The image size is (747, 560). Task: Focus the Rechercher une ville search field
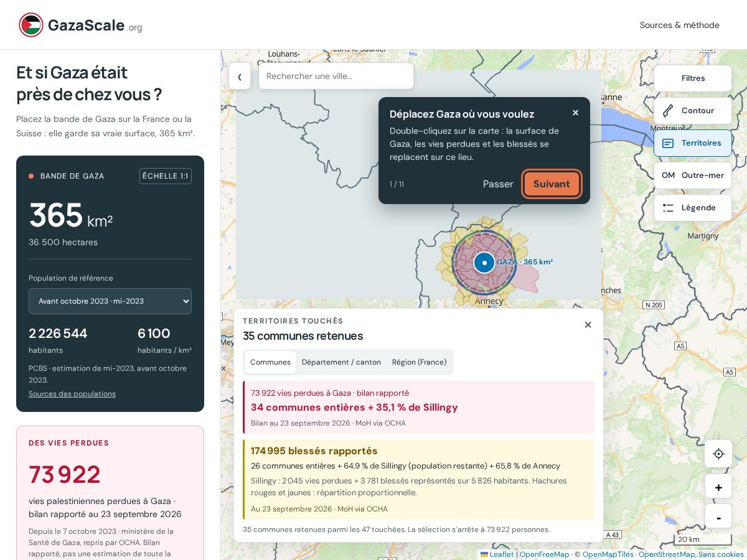(336, 76)
